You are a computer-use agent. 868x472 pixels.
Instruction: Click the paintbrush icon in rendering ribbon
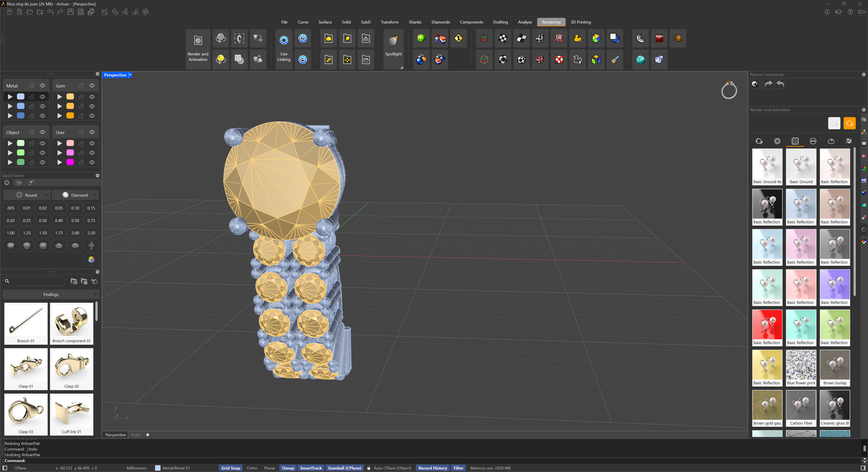[x=614, y=60]
